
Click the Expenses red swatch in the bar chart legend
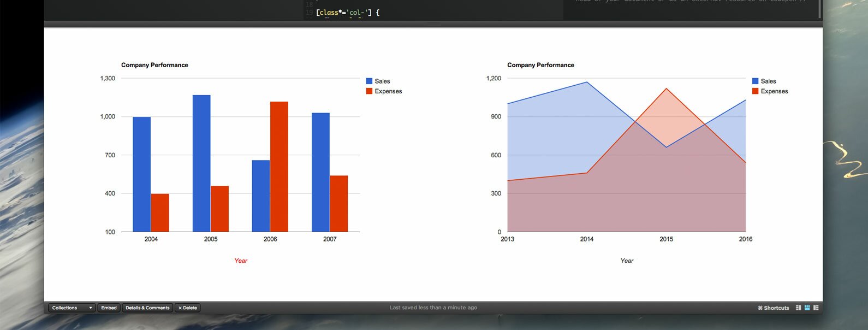(x=369, y=91)
